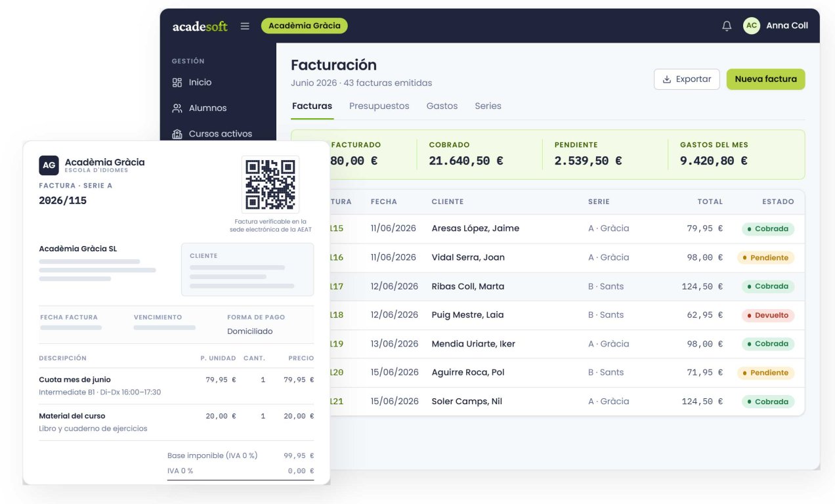Screen dimensions: 835x504
Task: Click the Gastos del mes amount 9.420,80 €
Action: (x=714, y=161)
